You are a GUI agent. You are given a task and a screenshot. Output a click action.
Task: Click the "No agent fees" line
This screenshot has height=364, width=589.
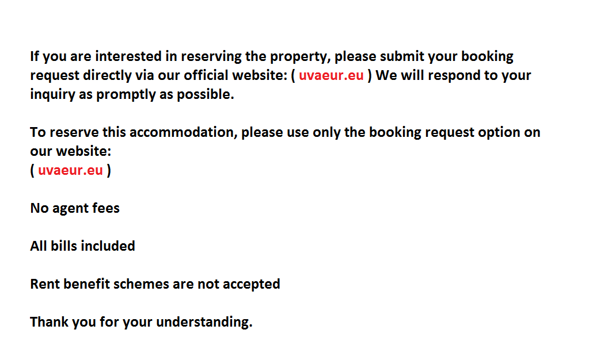pos(75,208)
